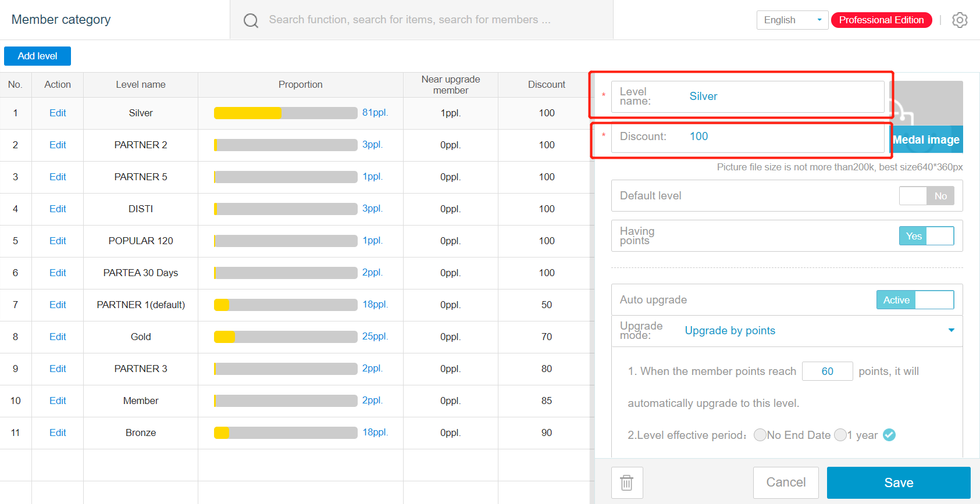
Task: Select the 1 year radio option
Action: coord(840,435)
